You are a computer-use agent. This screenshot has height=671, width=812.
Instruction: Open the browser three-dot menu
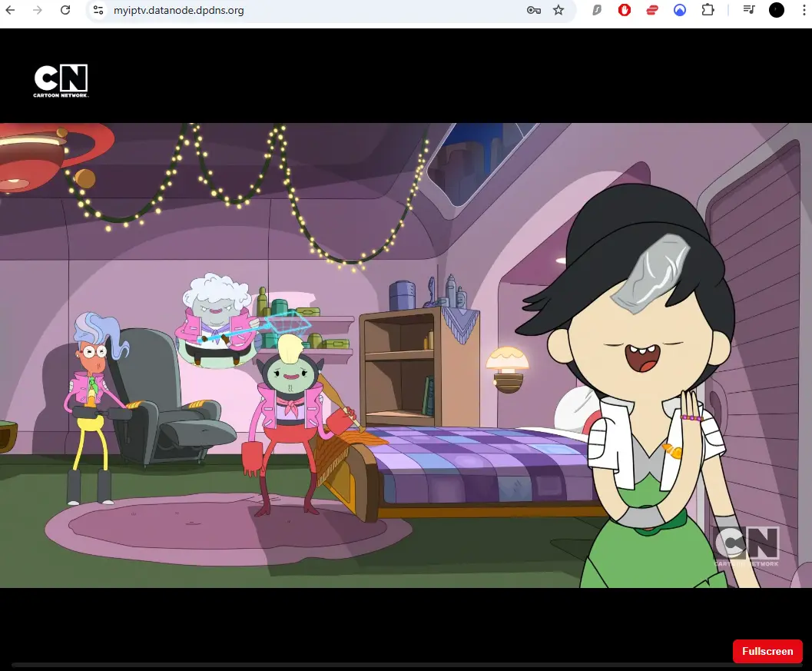(x=804, y=10)
